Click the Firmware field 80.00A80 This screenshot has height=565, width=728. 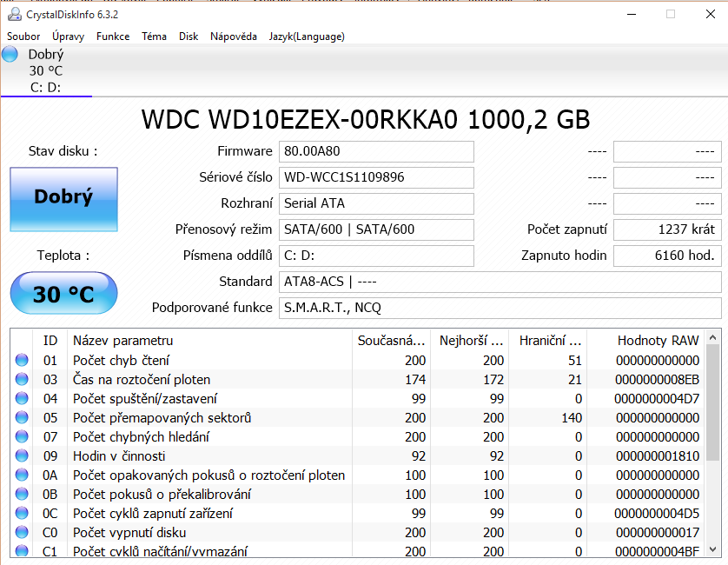click(x=376, y=151)
